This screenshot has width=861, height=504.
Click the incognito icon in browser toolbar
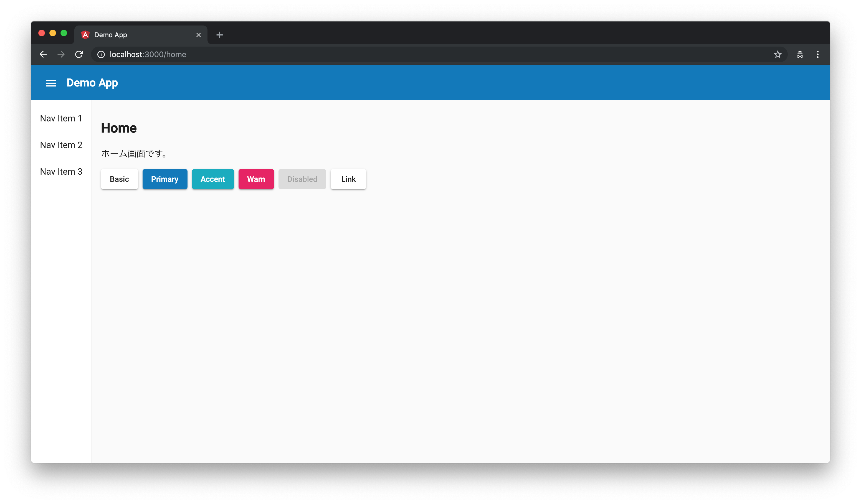click(800, 54)
